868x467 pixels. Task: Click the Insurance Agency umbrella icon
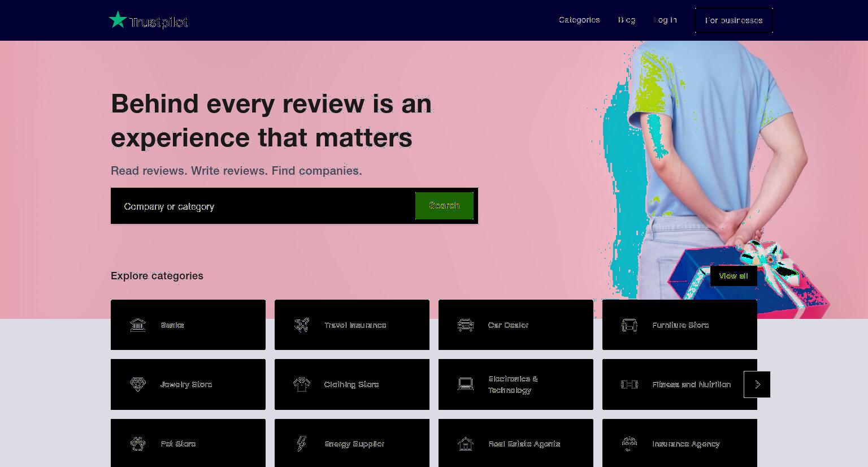(630, 444)
